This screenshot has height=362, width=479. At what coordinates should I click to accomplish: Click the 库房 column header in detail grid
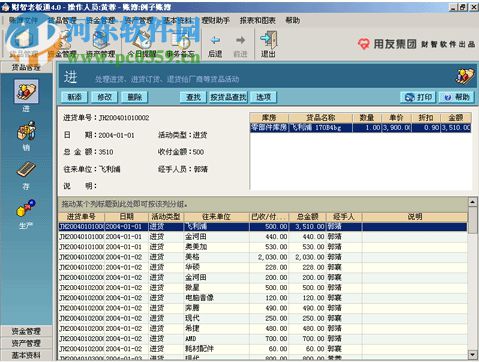(x=269, y=118)
